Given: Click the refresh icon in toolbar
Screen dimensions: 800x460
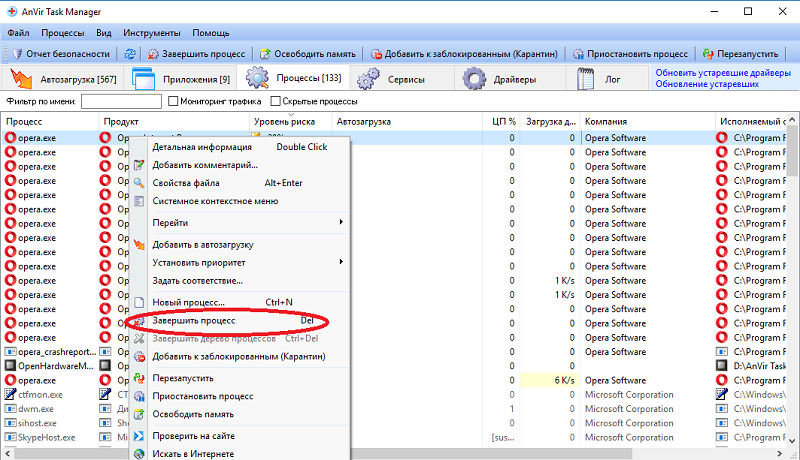Looking at the screenshot, I should click(130, 54).
